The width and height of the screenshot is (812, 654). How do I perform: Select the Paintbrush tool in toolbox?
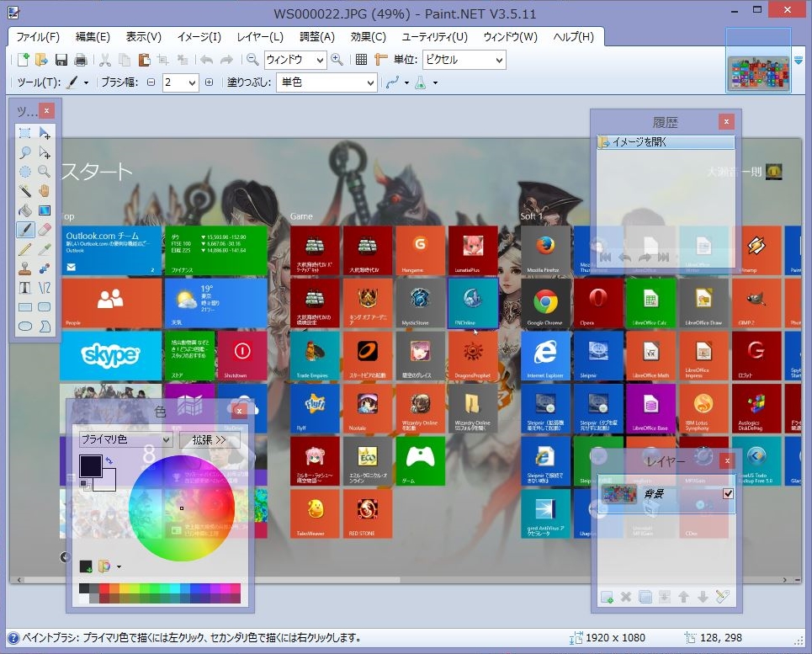[x=25, y=230]
